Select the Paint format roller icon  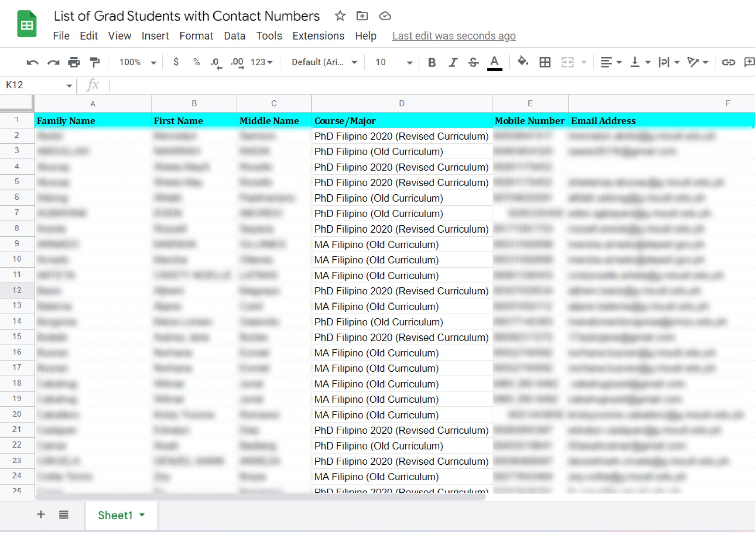95,62
